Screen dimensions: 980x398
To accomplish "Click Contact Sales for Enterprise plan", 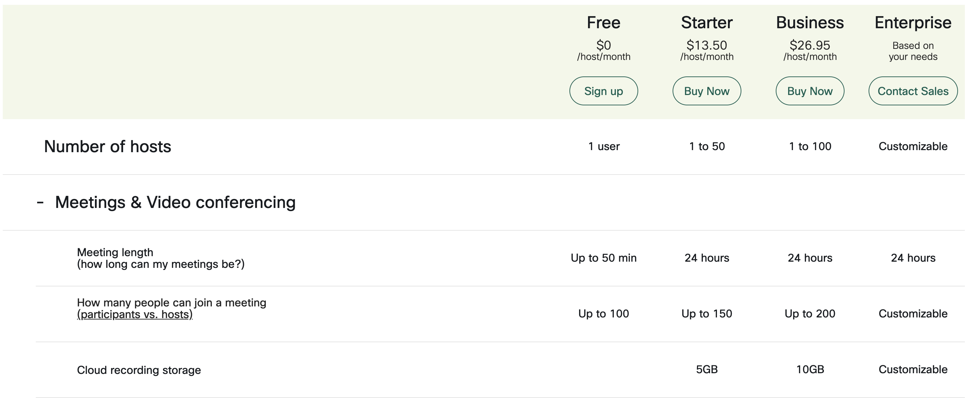I will [x=913, y=91].
